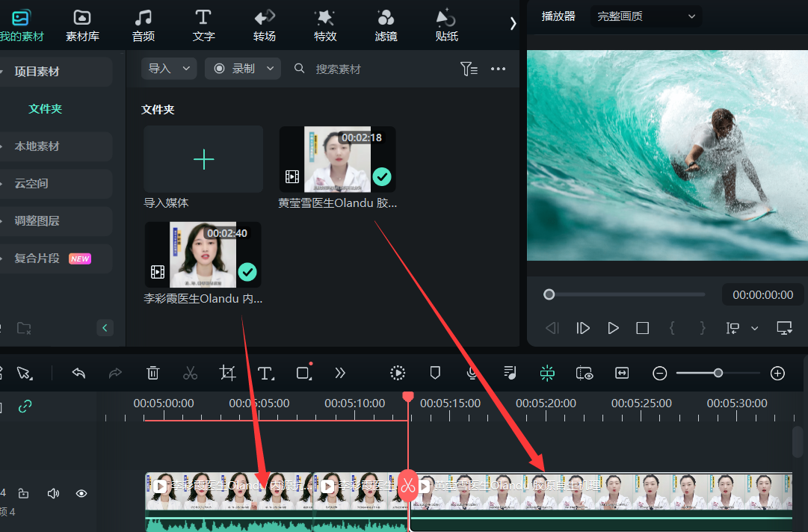Add a marker with the shield icon
Viewport: 808px width, 532px height.
coord(435,373)
